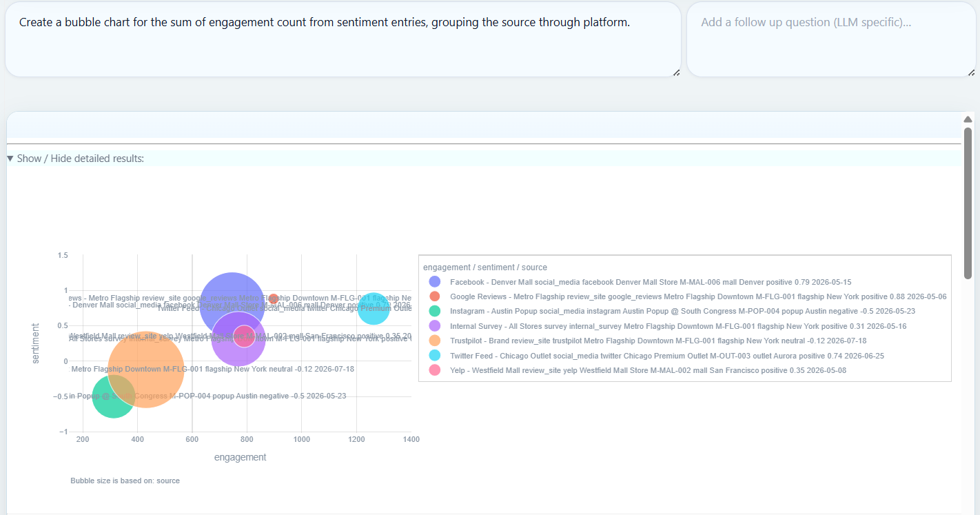This screenshot has width=980, height=515.
Task: Click the 'engagement / sentiment / source' legend title
Action: tap(485, 267)
